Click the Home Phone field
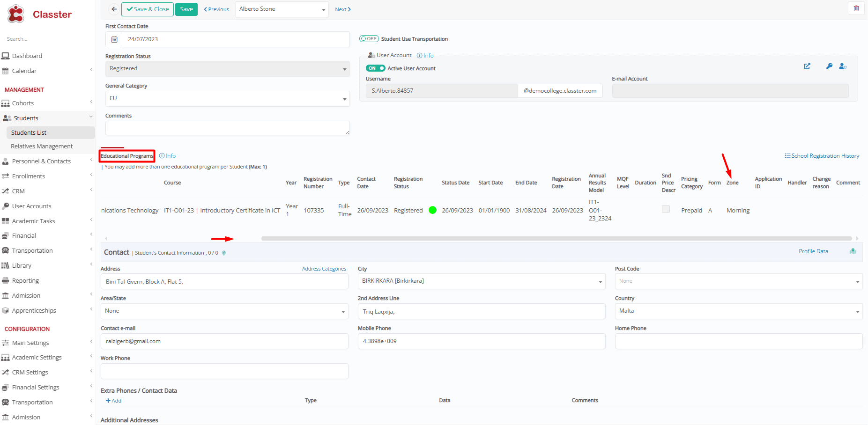Screen dimensions: 868x425 [739, 341]
